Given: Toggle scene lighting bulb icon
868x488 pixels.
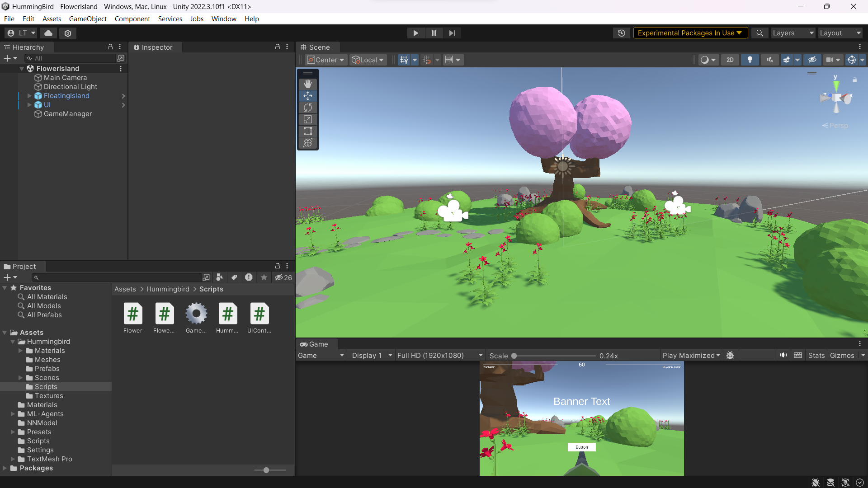Looking at the screenshot, I should tap(750, 60).
